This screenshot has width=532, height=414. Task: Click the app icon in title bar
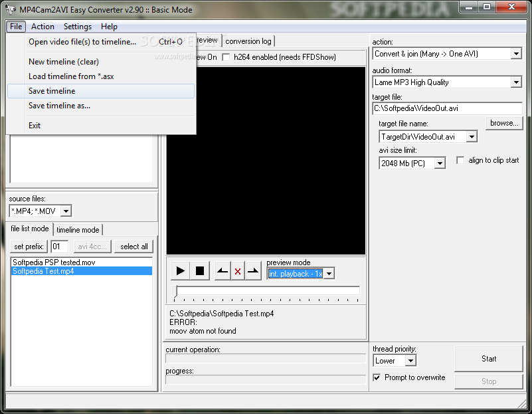coord(11,10)
